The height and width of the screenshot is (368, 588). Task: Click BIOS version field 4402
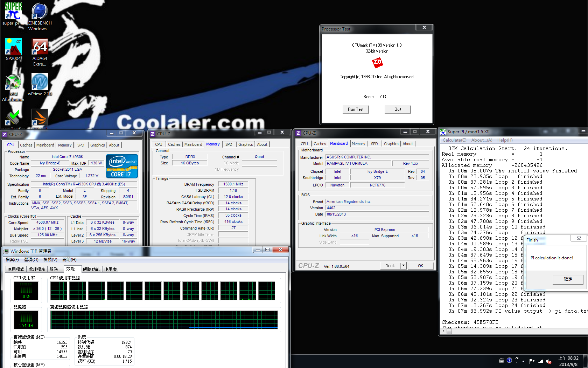377,208
